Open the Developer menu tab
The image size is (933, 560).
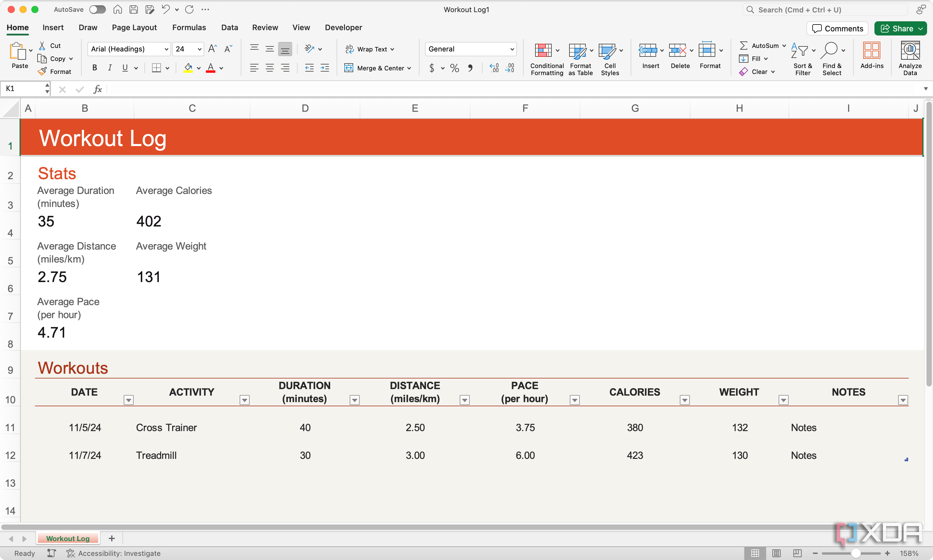pyautogui.click(x=343, y=27)
